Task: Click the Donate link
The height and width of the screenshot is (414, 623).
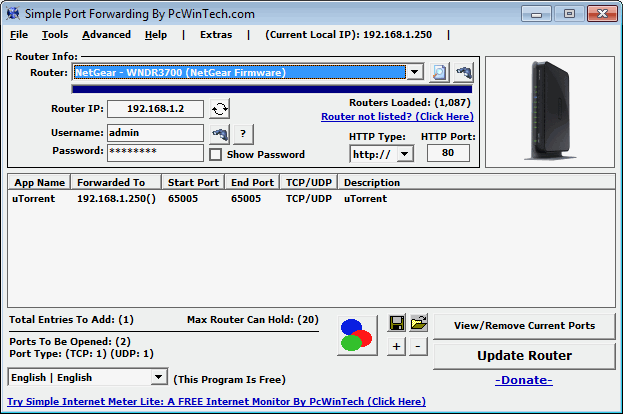Action: [x=524, y=380]
